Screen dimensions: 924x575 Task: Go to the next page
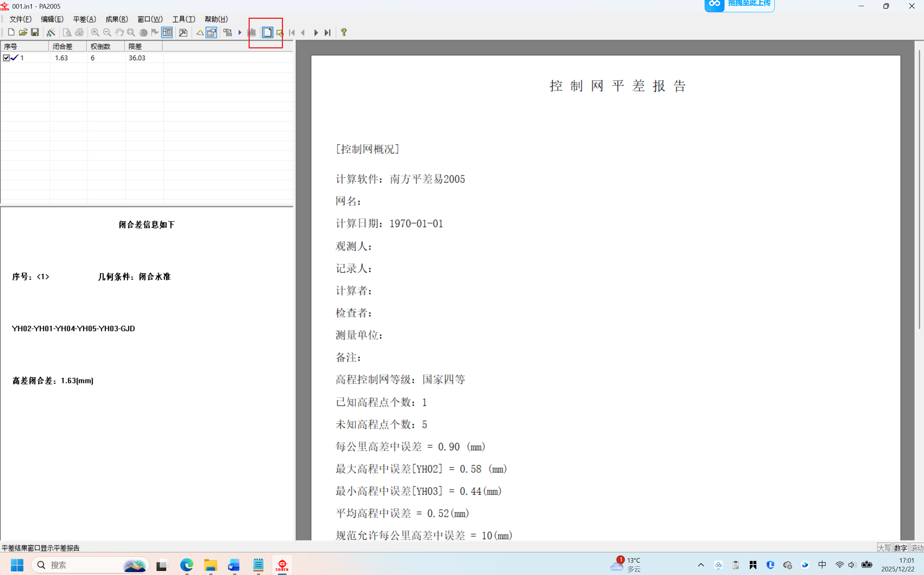point(316,33)
